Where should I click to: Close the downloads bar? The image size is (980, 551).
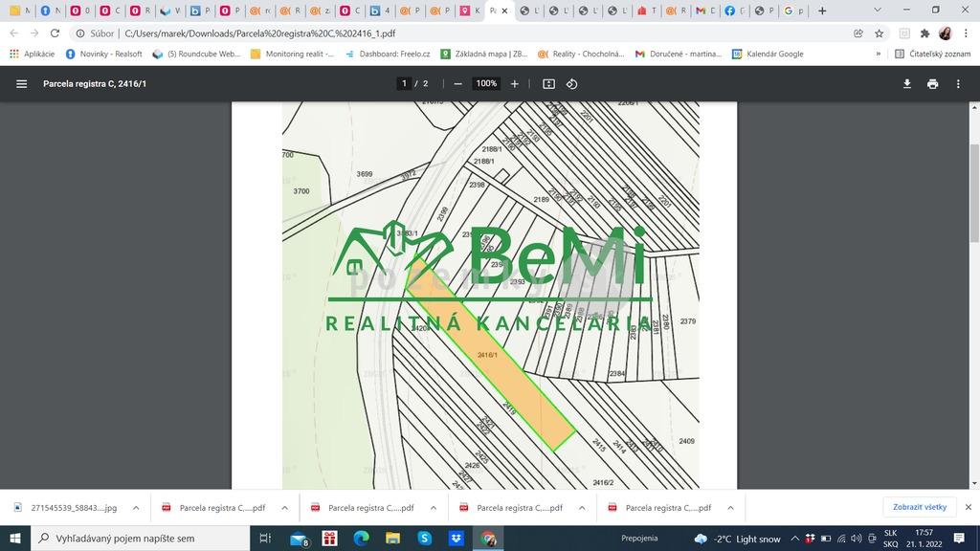click(969, 507)
